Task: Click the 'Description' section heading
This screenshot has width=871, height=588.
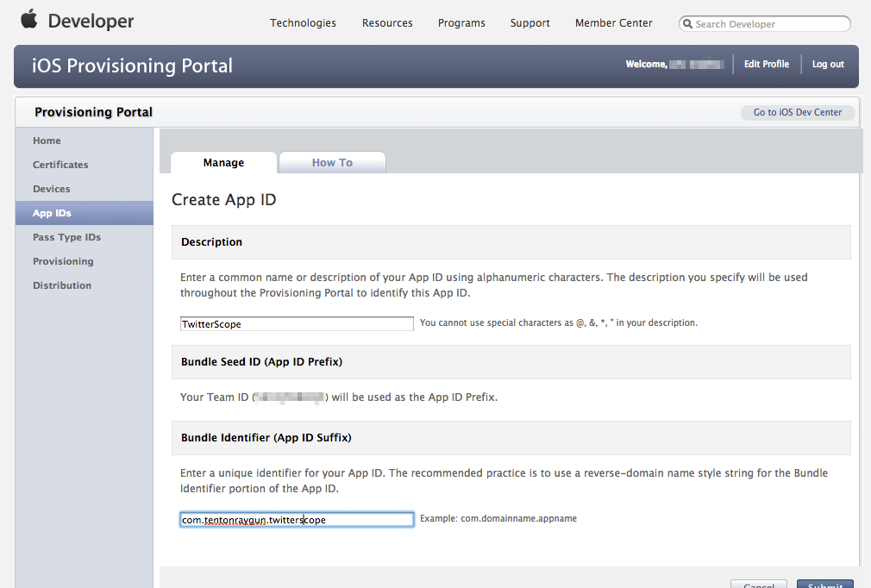Action: 211,242
